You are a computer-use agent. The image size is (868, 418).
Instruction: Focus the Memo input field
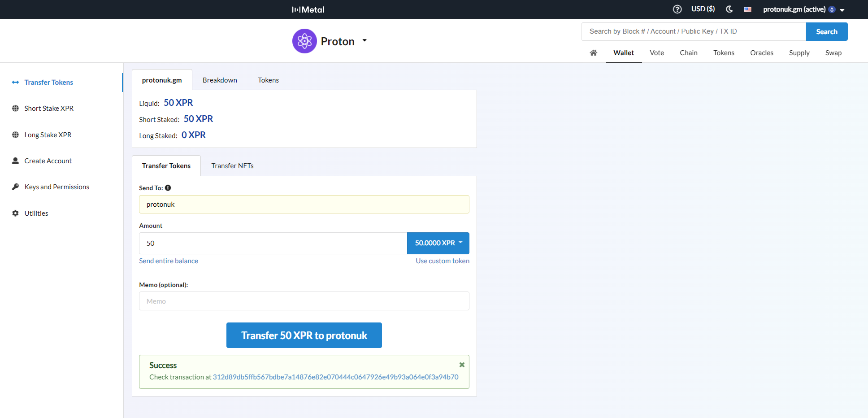pyautogui.click(x=304, y=301)
